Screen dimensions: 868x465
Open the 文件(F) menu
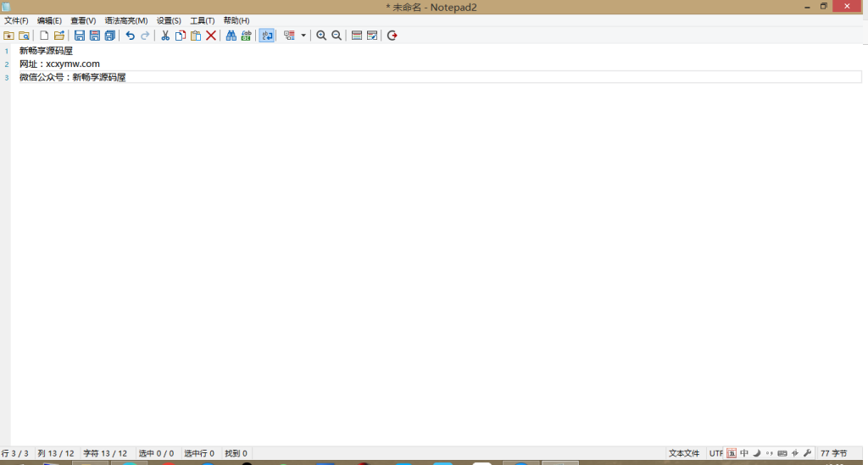pyautogui.click(x=16, y=20)
